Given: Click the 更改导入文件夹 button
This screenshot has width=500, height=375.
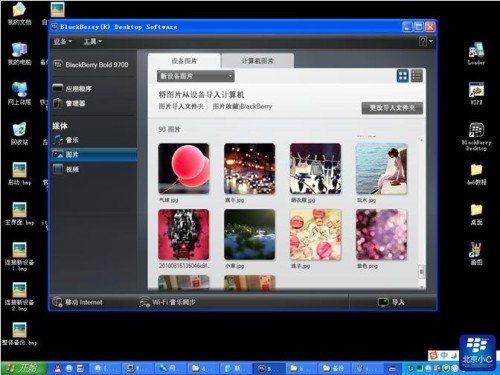Looking at the screenshot, I should pyautogui.click(x=392, y=108).
